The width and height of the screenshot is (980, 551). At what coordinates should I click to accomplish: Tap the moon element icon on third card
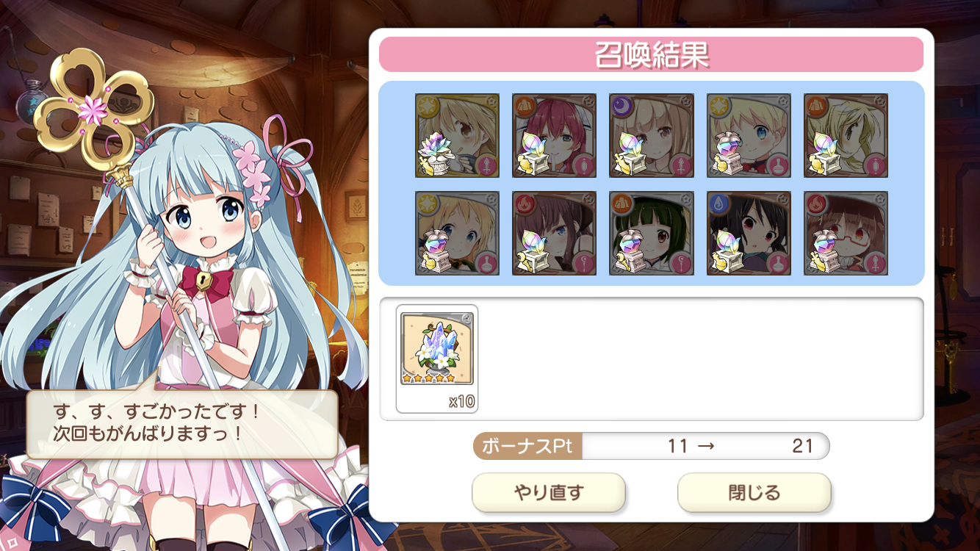(621, 105)
